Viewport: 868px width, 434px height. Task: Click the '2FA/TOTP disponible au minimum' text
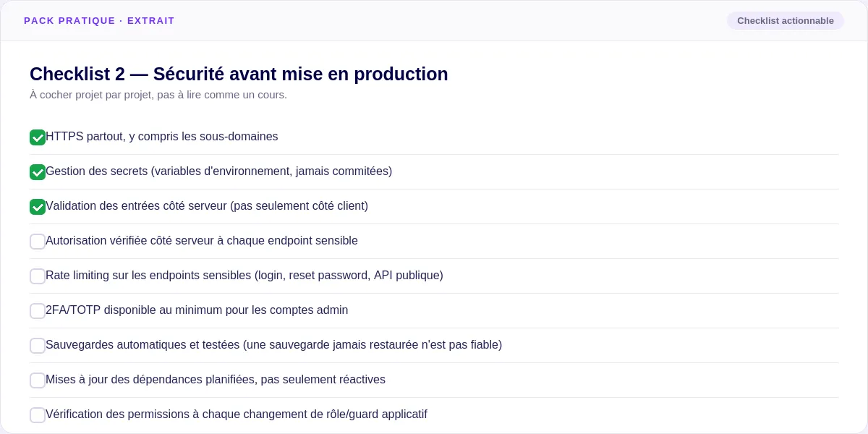coord(197,310)
